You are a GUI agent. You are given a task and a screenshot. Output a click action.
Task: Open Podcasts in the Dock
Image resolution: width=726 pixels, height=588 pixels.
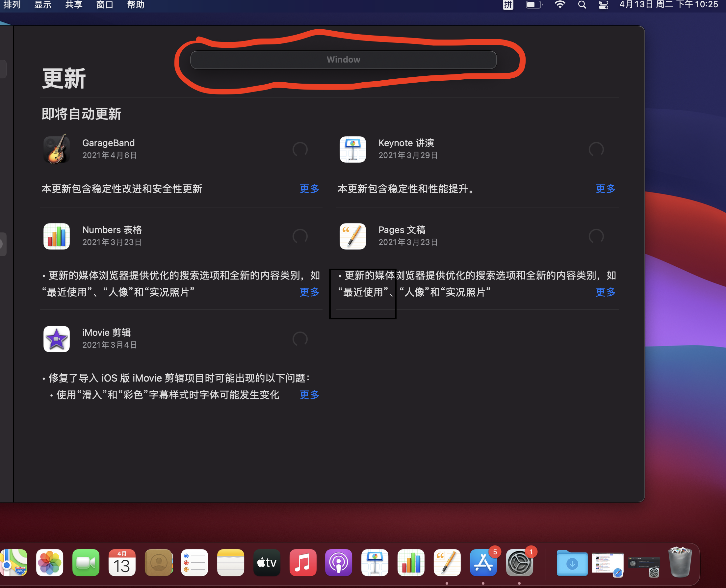[338, 563]
